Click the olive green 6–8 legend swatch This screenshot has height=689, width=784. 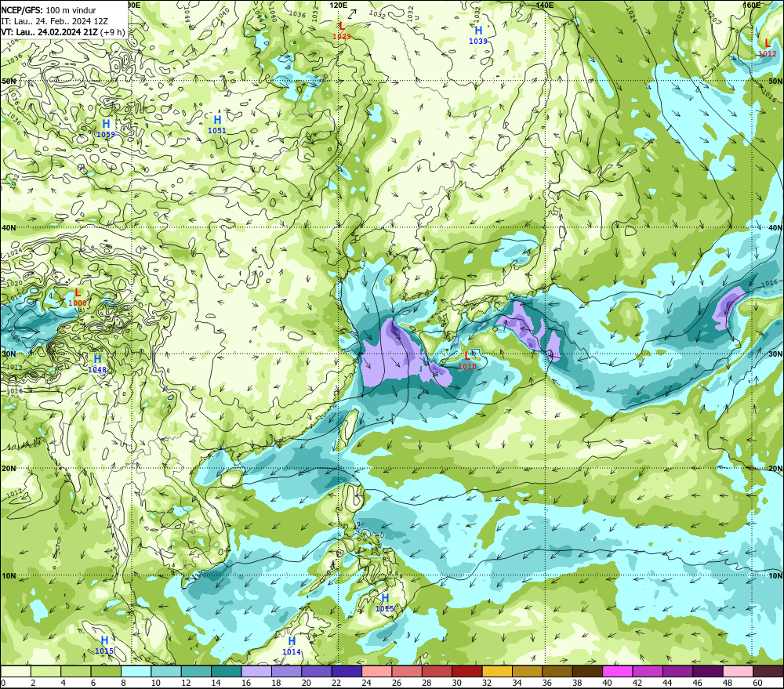[x=106, y=671]
